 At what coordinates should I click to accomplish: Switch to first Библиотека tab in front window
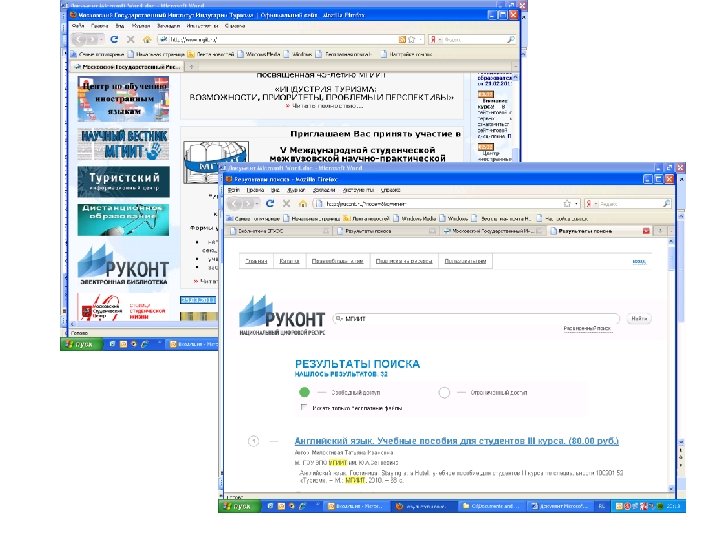click(279, 231)
